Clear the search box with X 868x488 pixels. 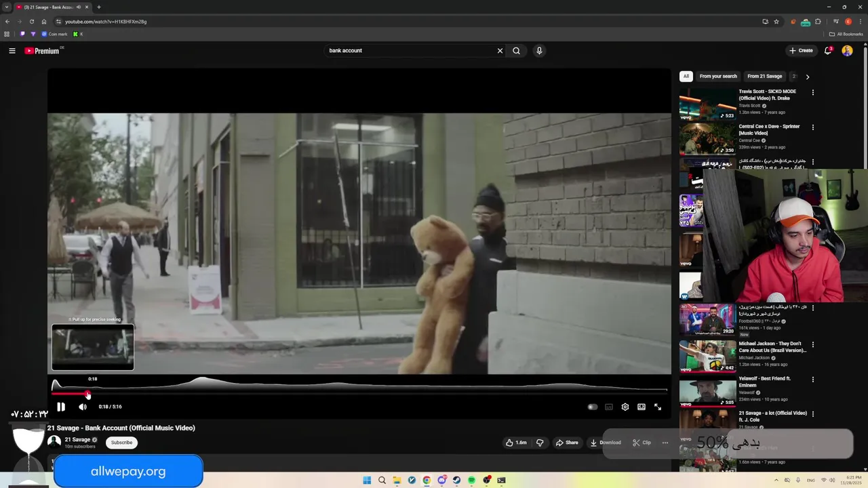[x=500, y=51]
